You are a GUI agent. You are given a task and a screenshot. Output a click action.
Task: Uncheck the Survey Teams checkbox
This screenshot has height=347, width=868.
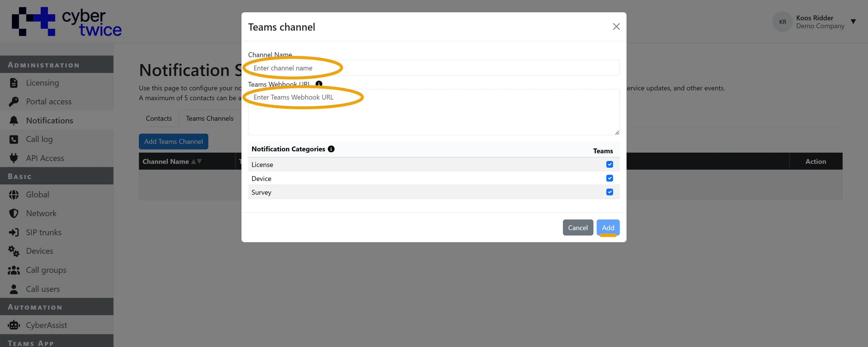pyautogui.click(x=610, y=192)
